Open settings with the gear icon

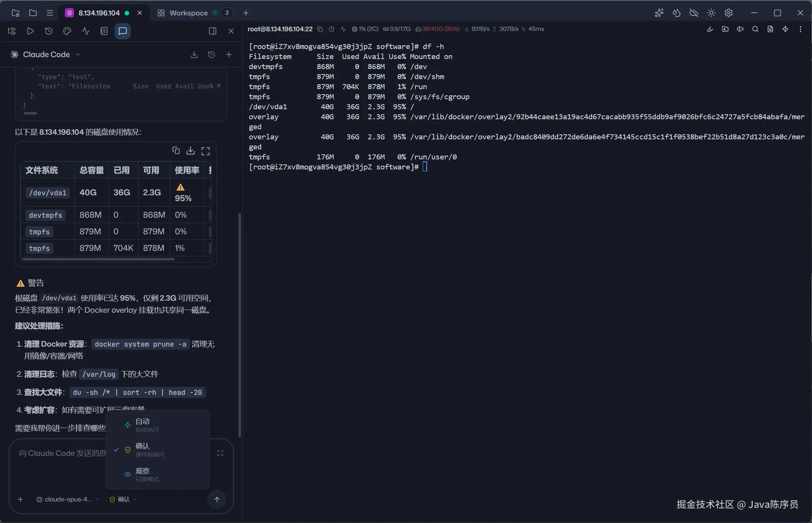coord(728,13)
